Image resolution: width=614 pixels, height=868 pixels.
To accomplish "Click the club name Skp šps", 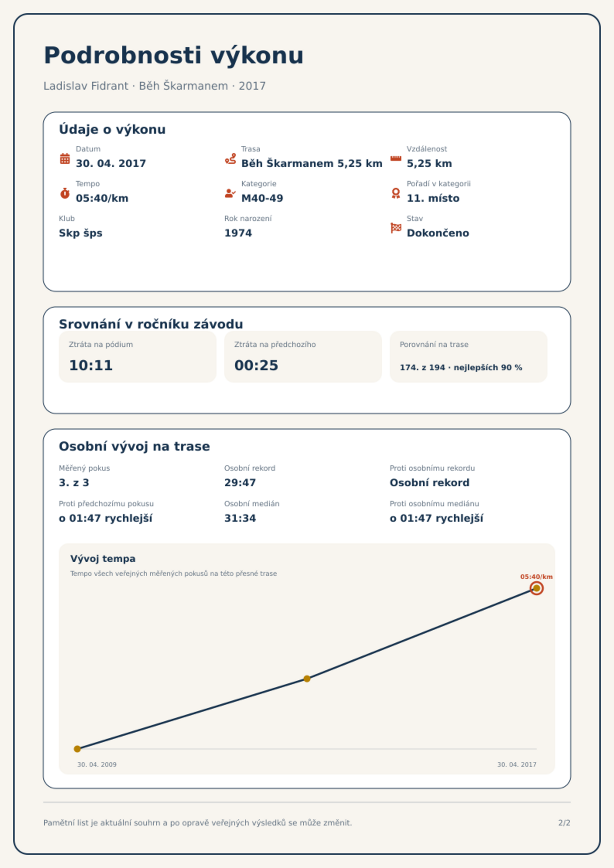I will click(x=80, y=233).
